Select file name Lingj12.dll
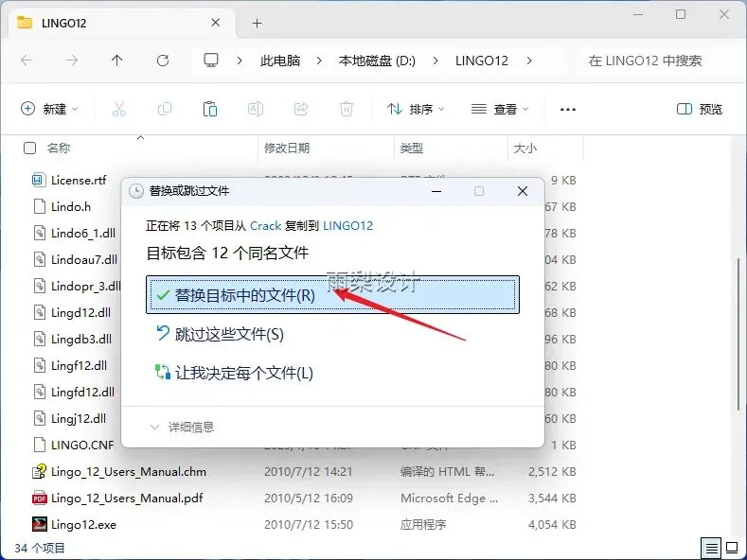This screenshot has height=560, width=747. (79, 418)
